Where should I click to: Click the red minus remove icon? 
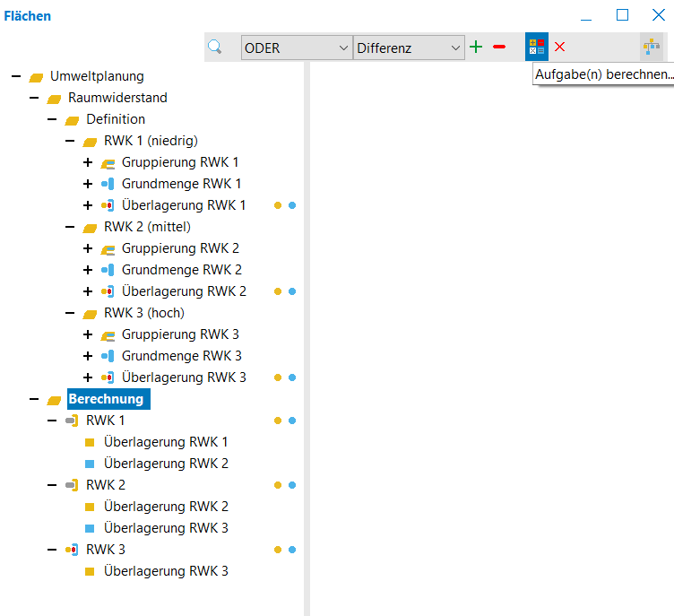499,47
